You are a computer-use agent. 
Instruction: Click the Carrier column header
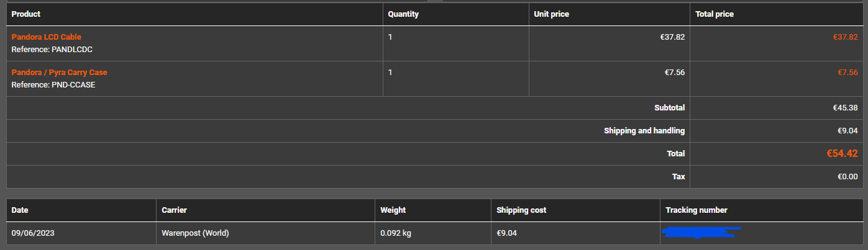174,210
